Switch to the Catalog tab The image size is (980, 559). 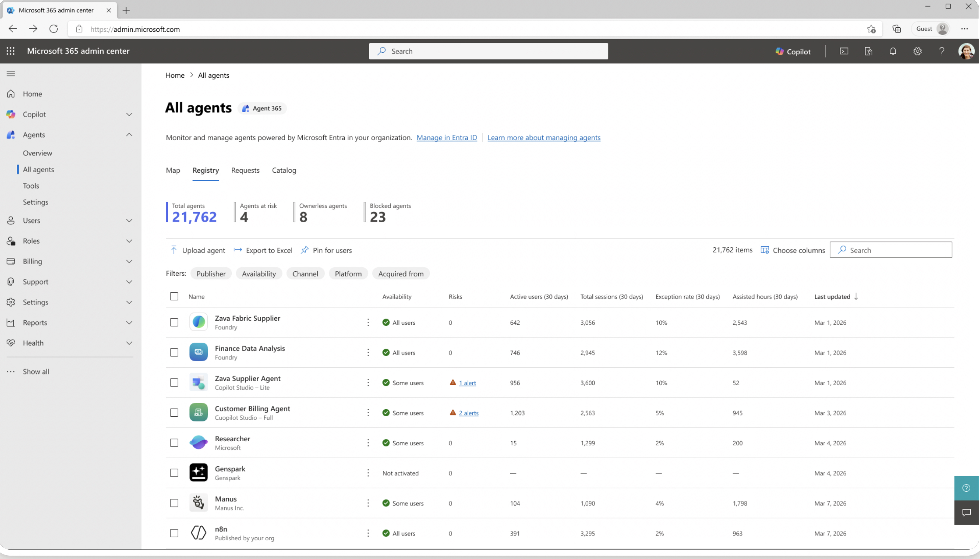pos(284,170)
